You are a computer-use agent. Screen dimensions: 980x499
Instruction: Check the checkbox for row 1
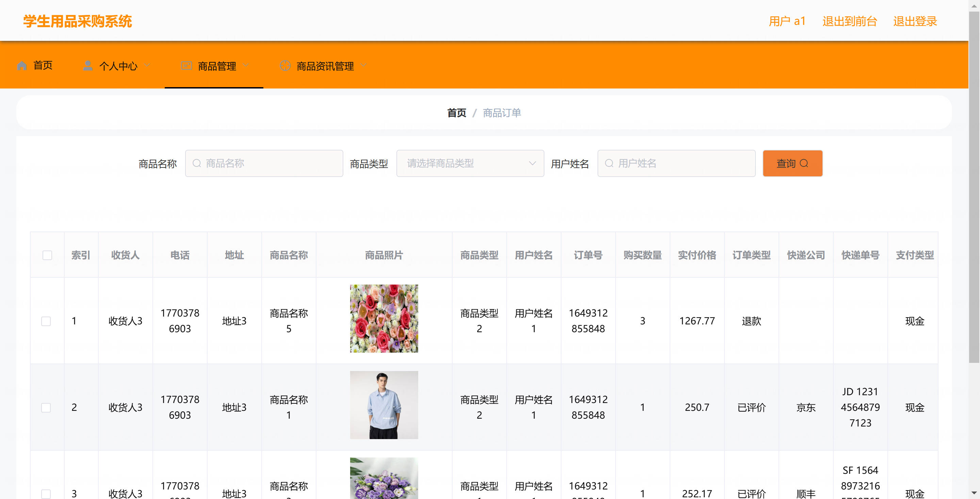pyautogui.click(x=46, y=321)
